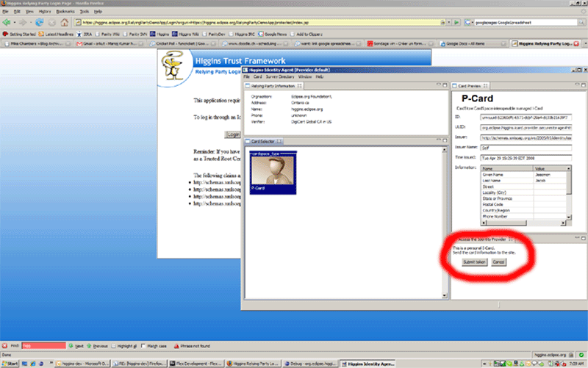
Task: Click the green Go arrow beside the address bar
Action: (x=456, y=23)
